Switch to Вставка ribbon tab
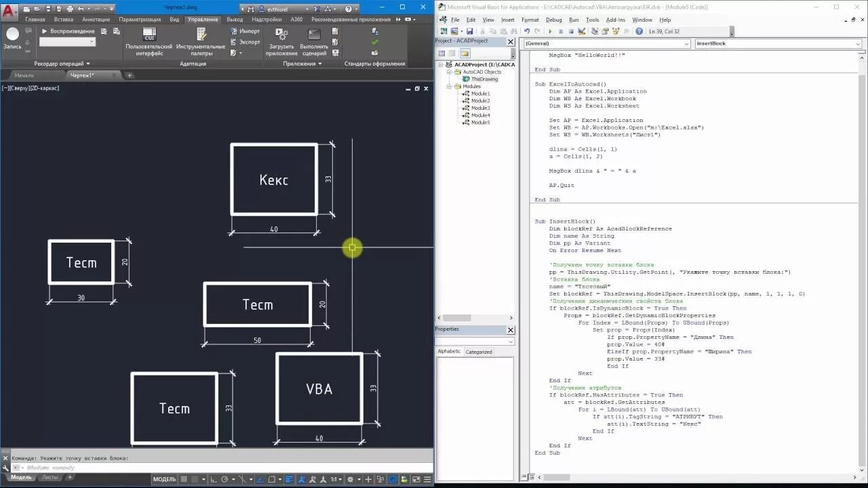 tap(64, 20)
